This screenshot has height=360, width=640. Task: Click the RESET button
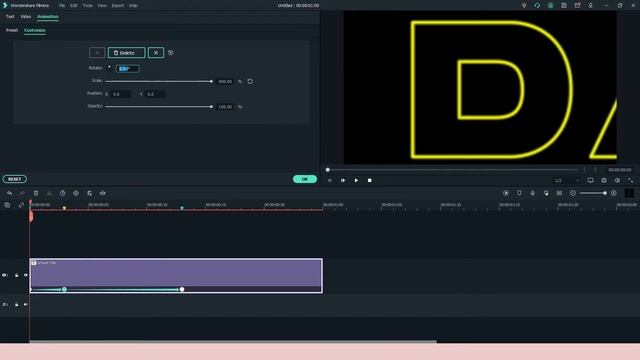coord(15,179)
